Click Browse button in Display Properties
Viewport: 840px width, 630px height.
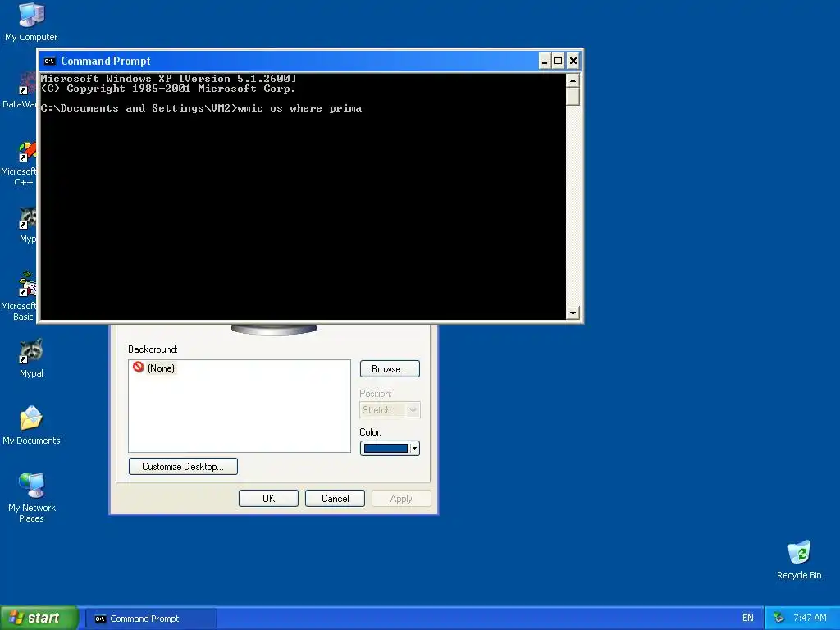pyautogui.click(x=390, y=368)
